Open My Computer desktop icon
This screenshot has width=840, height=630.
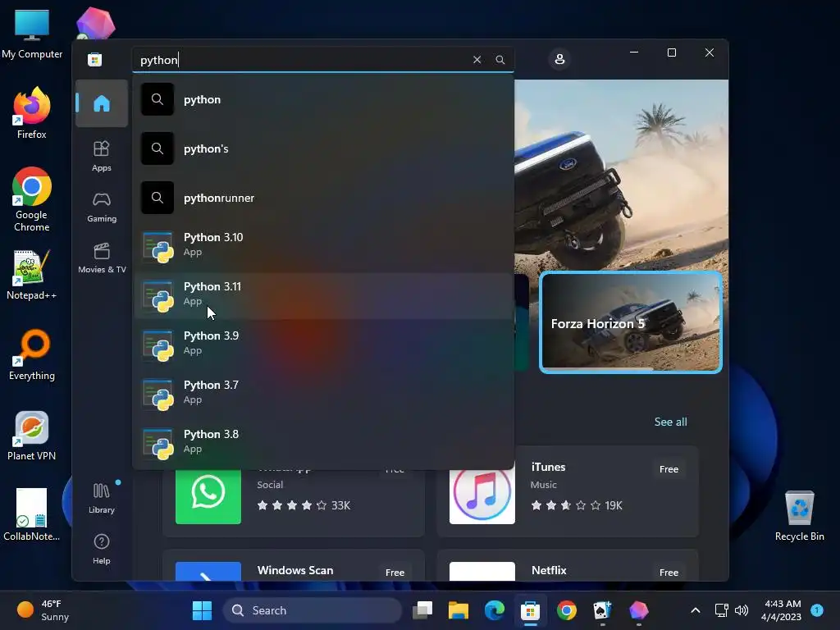32,34
